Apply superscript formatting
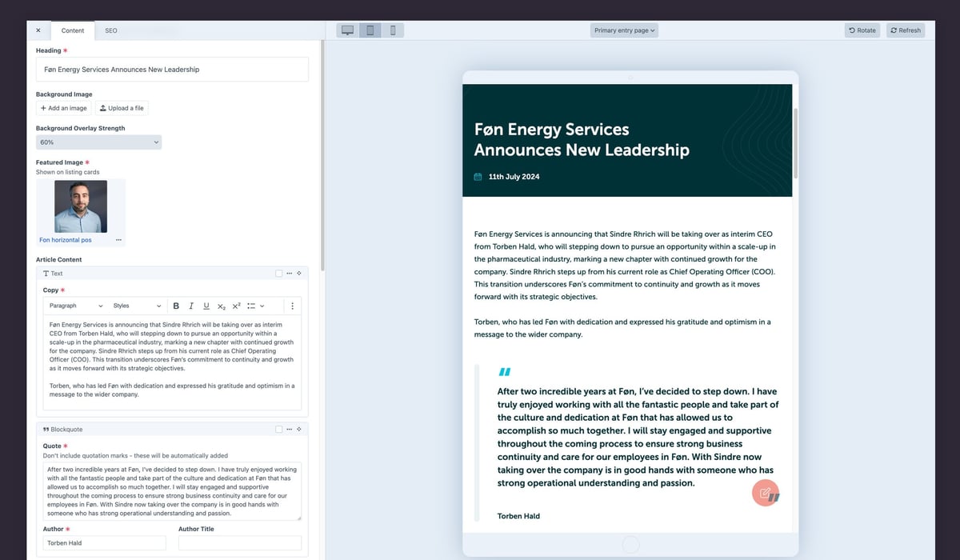This screenshot has width=960, height=560. point(237,306)
